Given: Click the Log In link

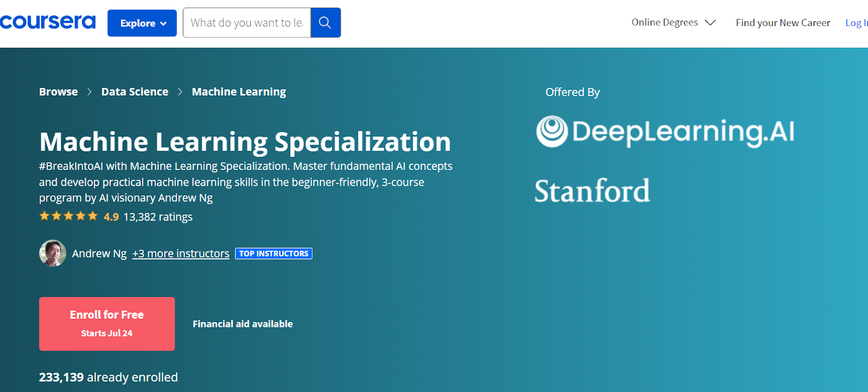Looking at the screenshot, I should [x=856, y=23].
